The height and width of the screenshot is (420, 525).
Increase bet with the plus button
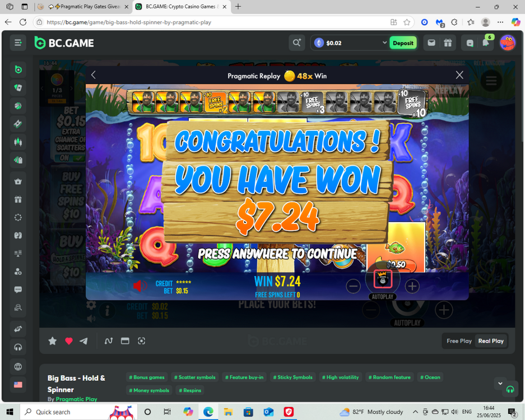[412, 286]
